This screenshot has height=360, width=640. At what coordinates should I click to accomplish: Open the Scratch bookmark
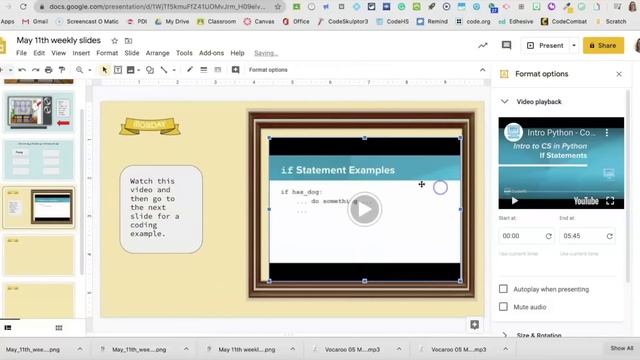point(611,21)
